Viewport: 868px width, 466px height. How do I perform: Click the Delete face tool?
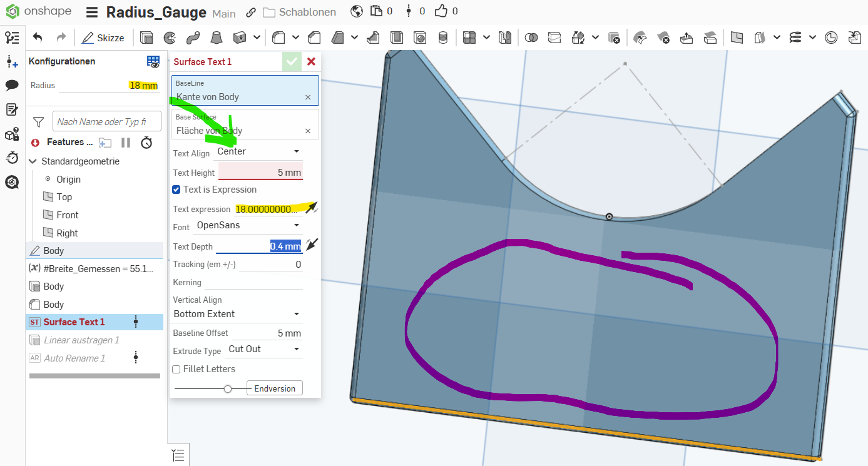[663, 38]
